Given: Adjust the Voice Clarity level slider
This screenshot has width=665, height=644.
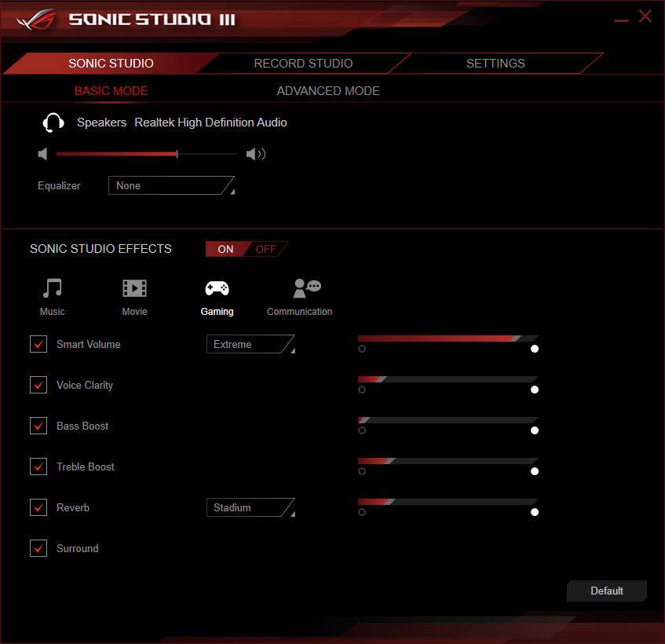Looking at the screenshot, I should [x=448, y=379].
